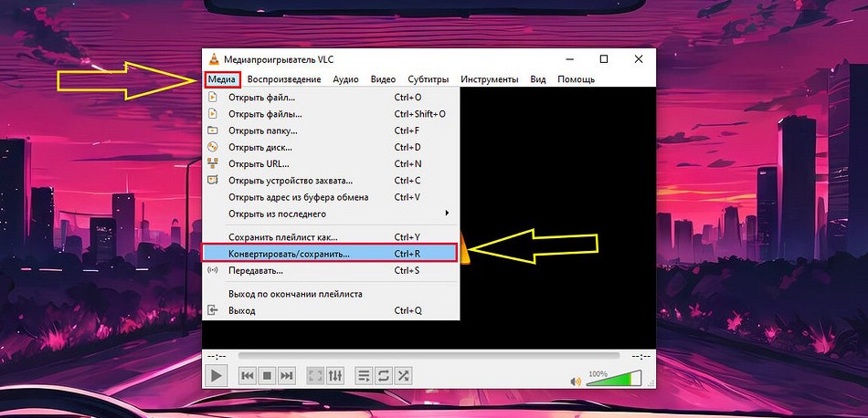The image size is (868, 418).
Task: Choose Открыть папку... menu entry
Action: point(331,131)
